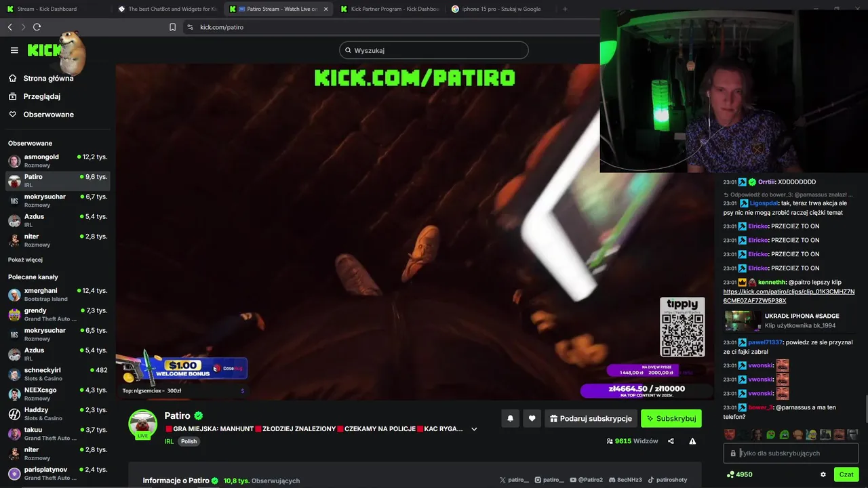This screenshot has height=488, width=868.
Task: Open clip thumbnail UKRADŁ IPHONA #SADGE
Action: pyautogui.click(x=743, y=321)
